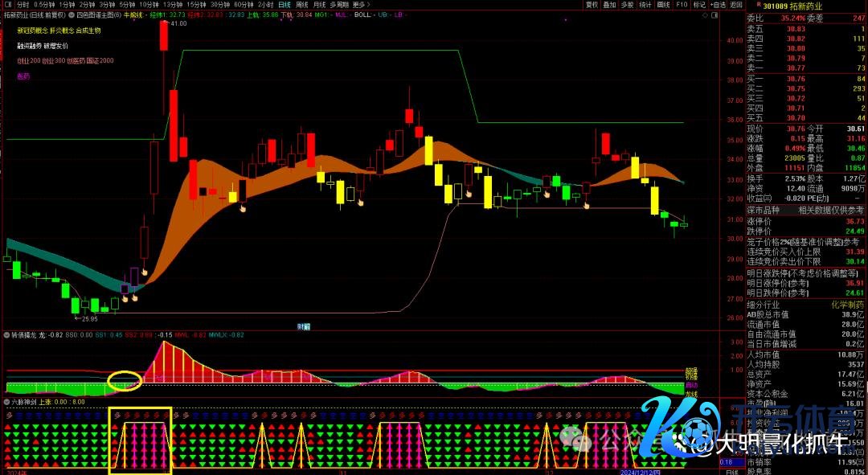Open the 多周期 multi-period view
This screenshot has width=868, height=475.
(338, 5)
